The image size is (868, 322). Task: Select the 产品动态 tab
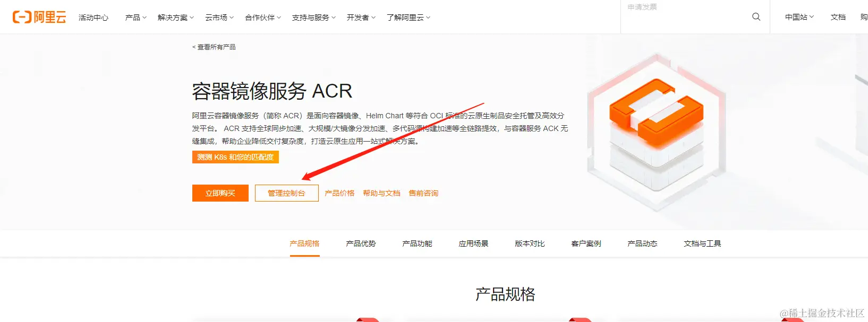(x=642, y=243)
